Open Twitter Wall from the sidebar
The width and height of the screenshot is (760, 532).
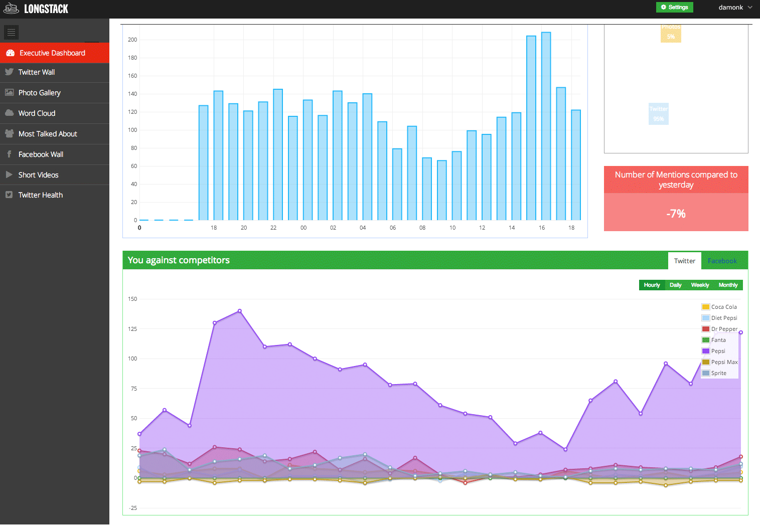pyautogui.click(x=55, y=72)
